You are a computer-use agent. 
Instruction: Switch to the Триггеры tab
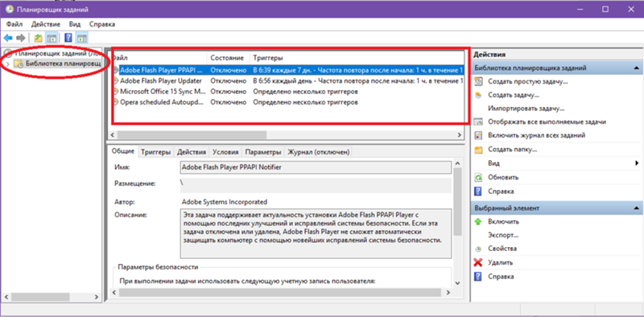point(155,152)
